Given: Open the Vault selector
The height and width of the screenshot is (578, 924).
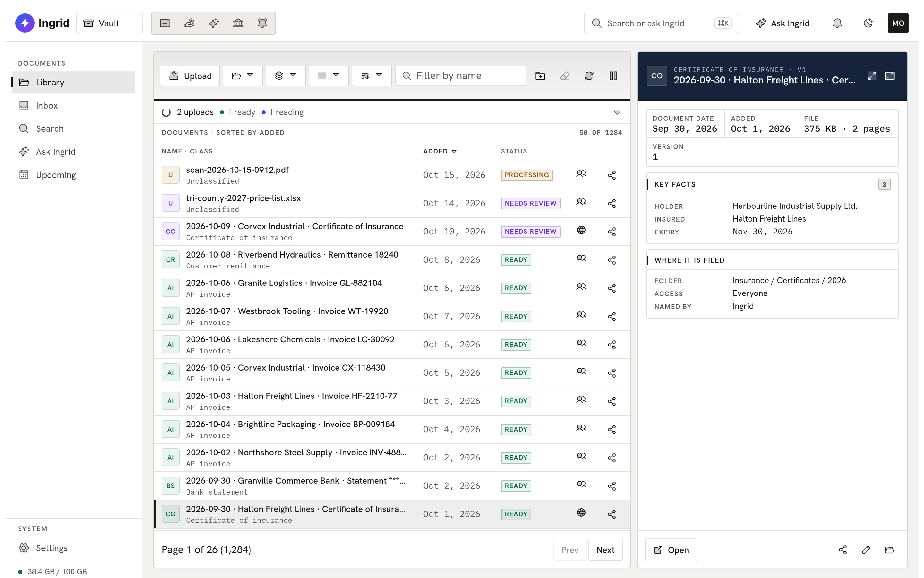Looking at the screenshot, I should tap(109, 23).
